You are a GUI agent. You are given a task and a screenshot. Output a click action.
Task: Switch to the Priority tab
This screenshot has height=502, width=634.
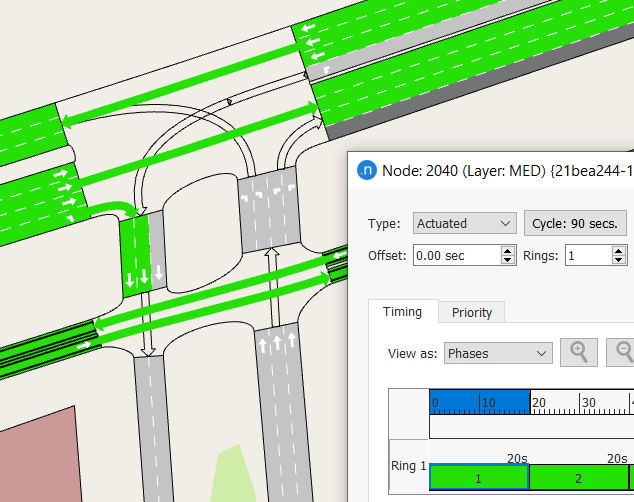point(471,313)
